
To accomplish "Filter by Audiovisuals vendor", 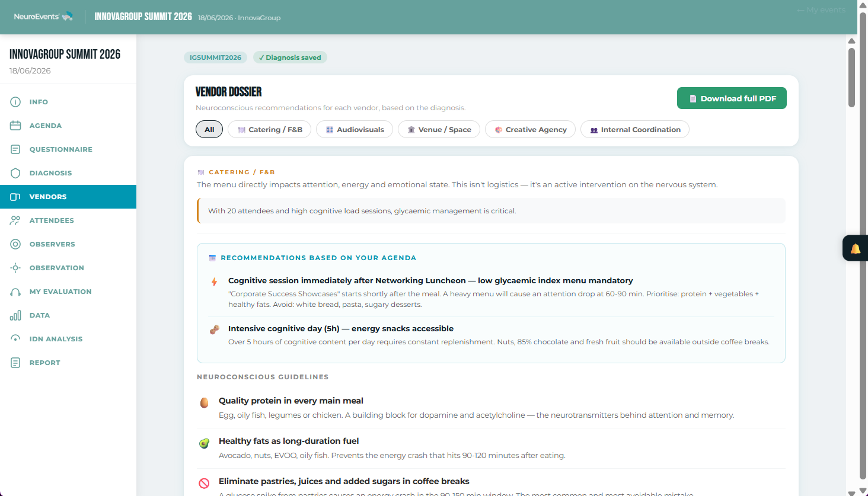I will pyautogui.click(x=355, y=130).
